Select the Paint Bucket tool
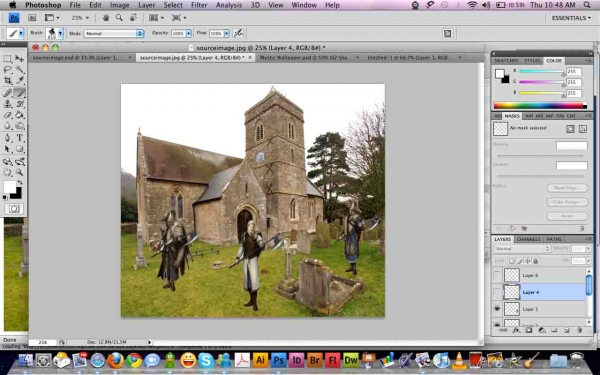 pyautogui.click(x=20, y=115)
